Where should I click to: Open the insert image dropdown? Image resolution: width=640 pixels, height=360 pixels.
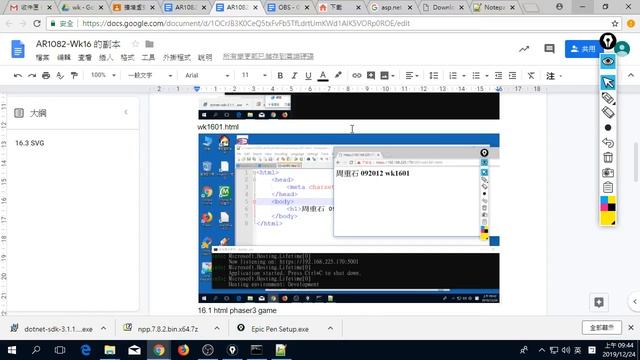pyautogui.click(x=387, y=76)
